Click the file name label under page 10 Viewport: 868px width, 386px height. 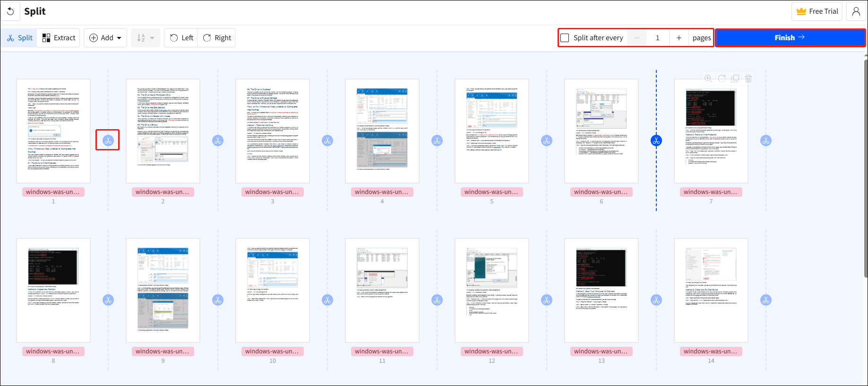click(x=273, y=351)
